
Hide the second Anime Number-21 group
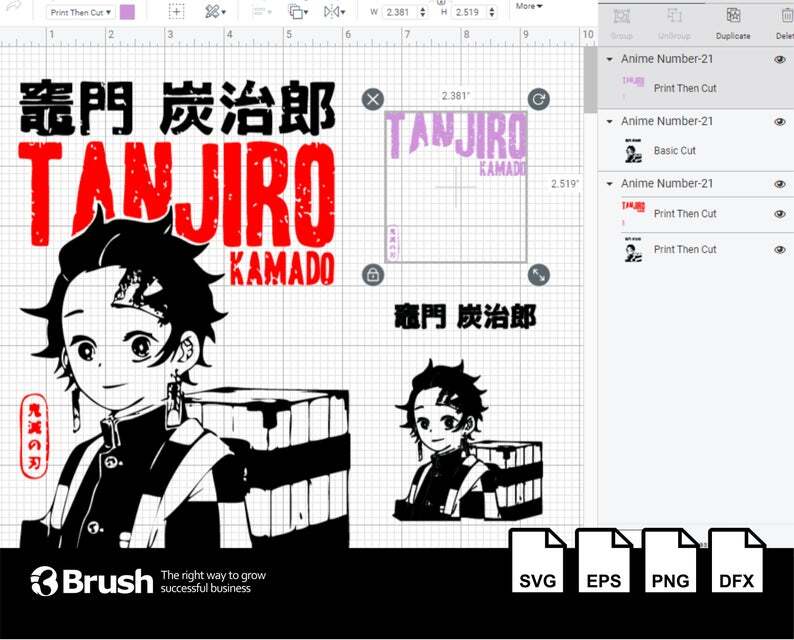pyautogui.click(x=780, y=122)
